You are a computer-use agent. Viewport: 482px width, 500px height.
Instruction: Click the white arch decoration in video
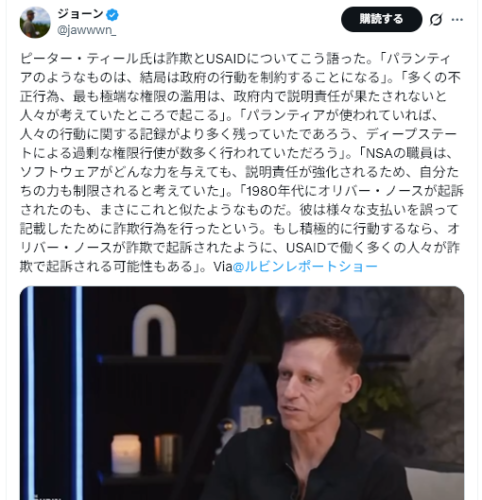click(154, 331)
